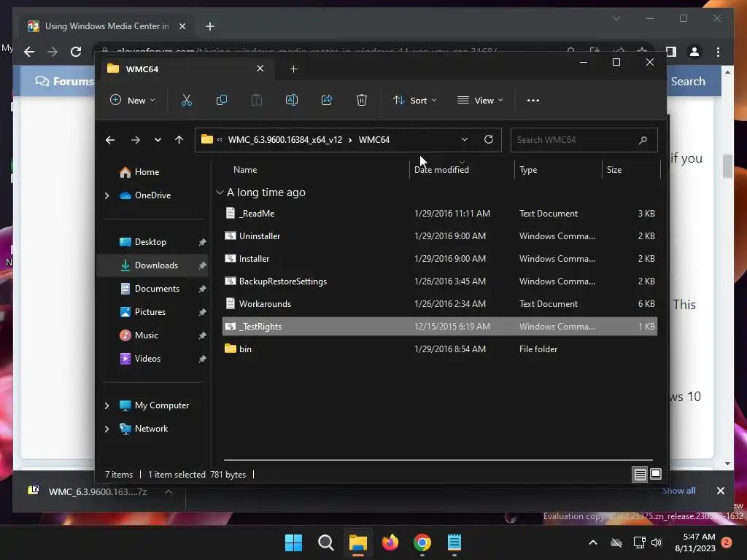
Task: Open File Explorer from taskbar
Action: point(357,542)
